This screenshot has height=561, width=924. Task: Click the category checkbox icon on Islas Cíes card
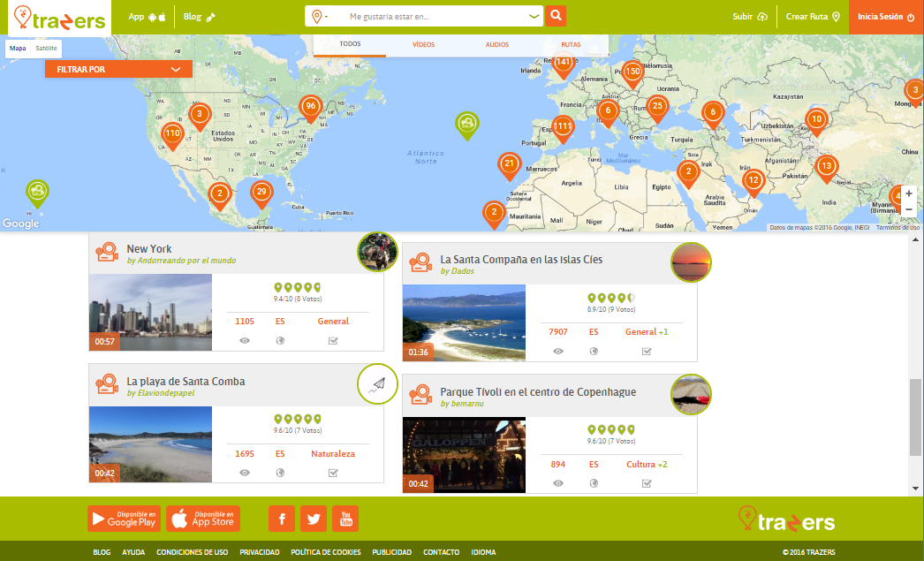click(x=647, y=352)
